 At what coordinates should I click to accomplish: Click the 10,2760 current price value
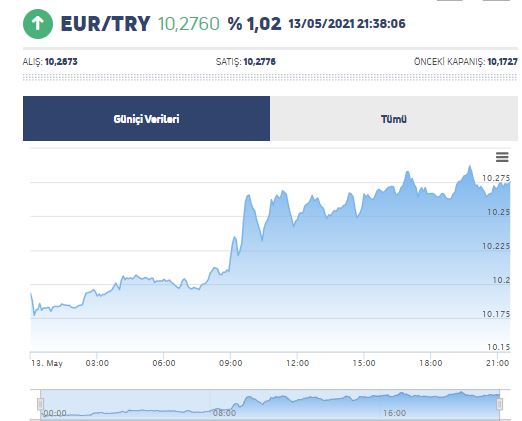[189, 24]
